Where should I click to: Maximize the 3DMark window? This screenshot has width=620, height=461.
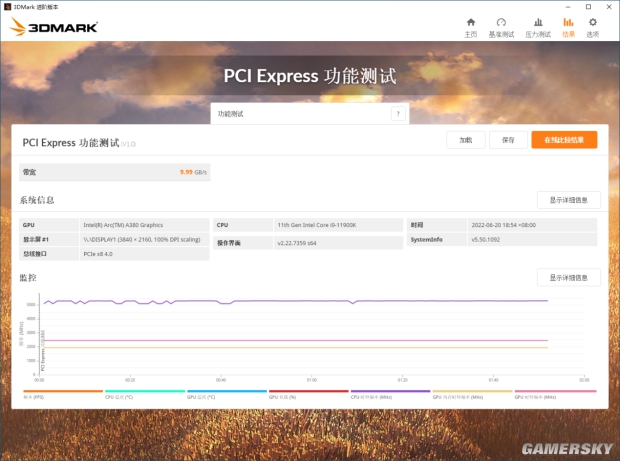[x=588, y=7]
